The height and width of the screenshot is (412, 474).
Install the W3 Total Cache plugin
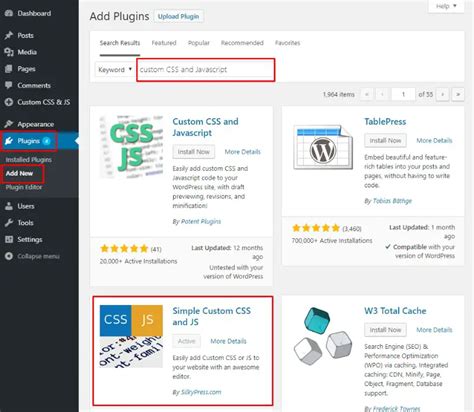click(385, 330)
